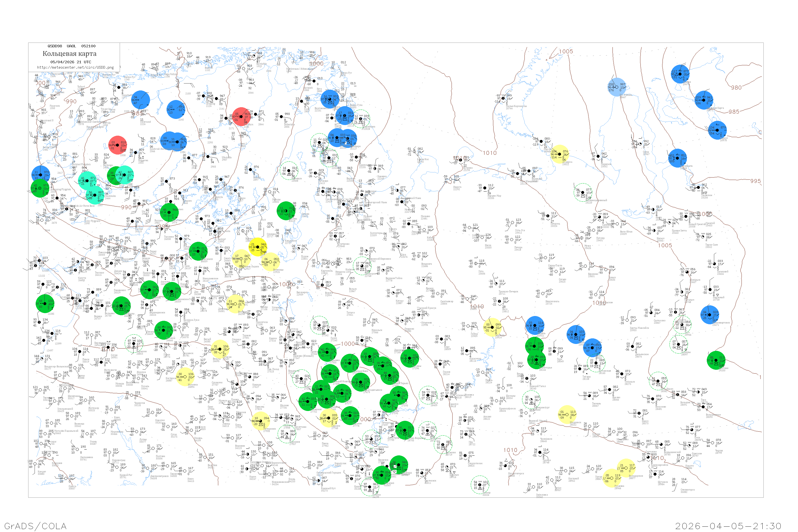The image size is (798, 532).
Task: Click the light-blue station marker at Им. Попова
Action: (617, 87)
